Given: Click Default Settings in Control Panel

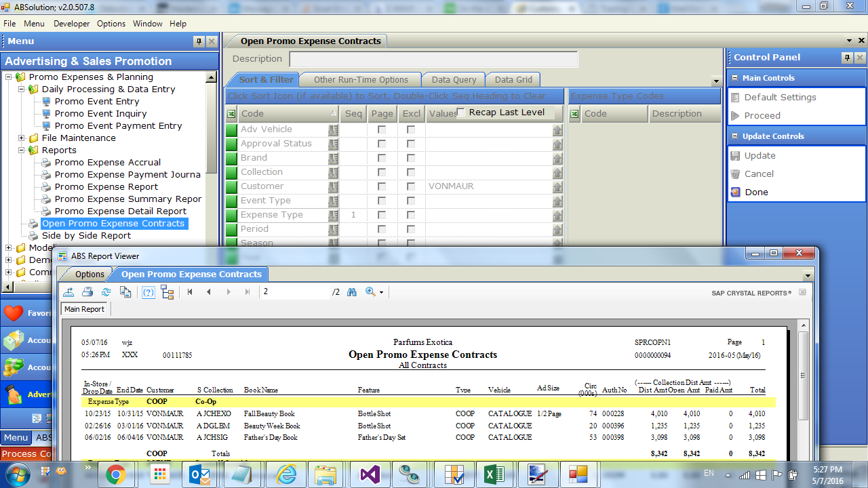Looking at the screenshot, I should [780, 97].
